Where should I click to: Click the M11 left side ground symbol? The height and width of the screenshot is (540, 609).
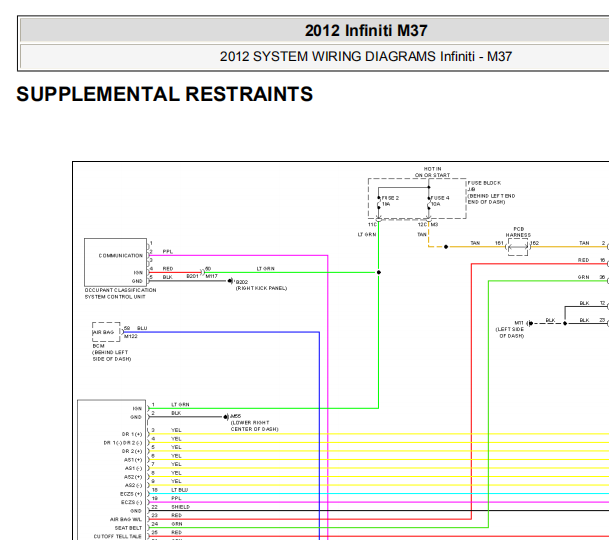tap(530, 323)
